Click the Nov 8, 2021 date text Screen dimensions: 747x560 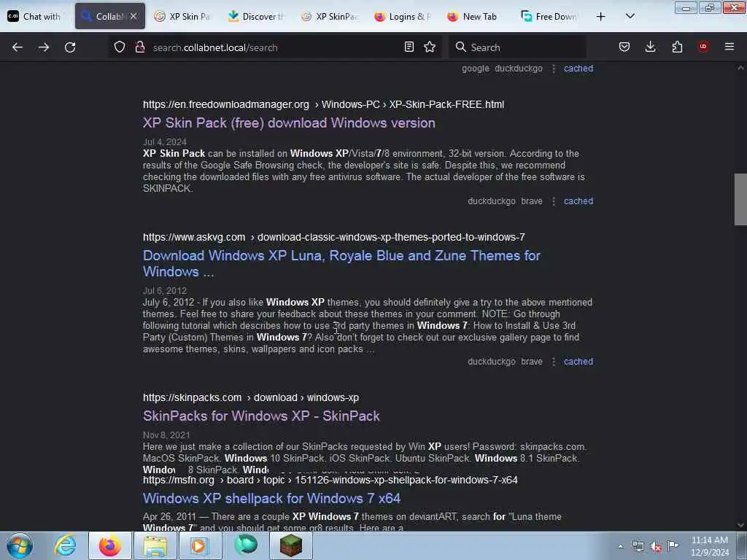tap(166, 435)
